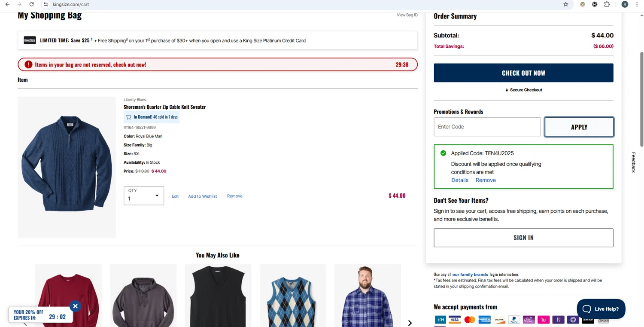Click the Sign In button
Screen dimensions: 644x327
click(x=523, y=238)
